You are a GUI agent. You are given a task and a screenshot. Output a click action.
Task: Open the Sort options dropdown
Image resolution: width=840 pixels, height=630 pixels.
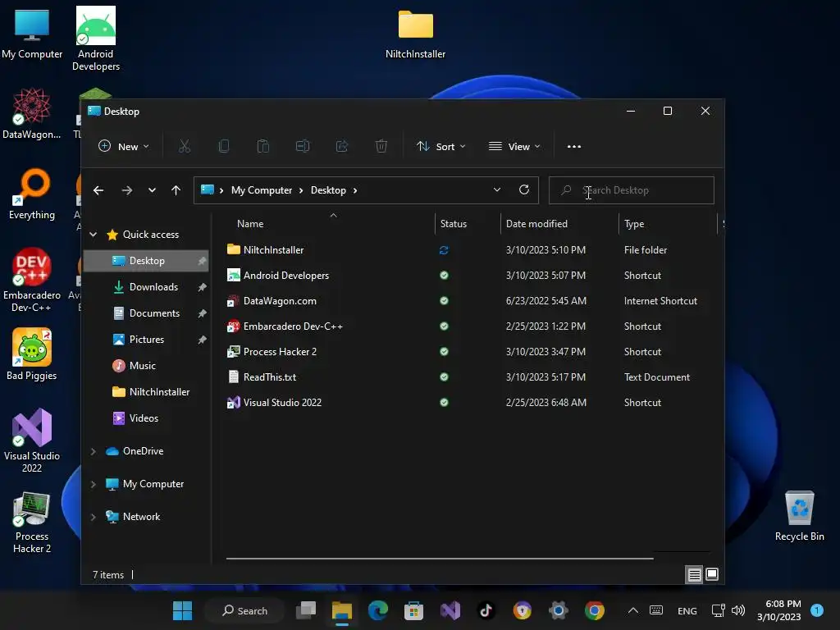point(441,146)
